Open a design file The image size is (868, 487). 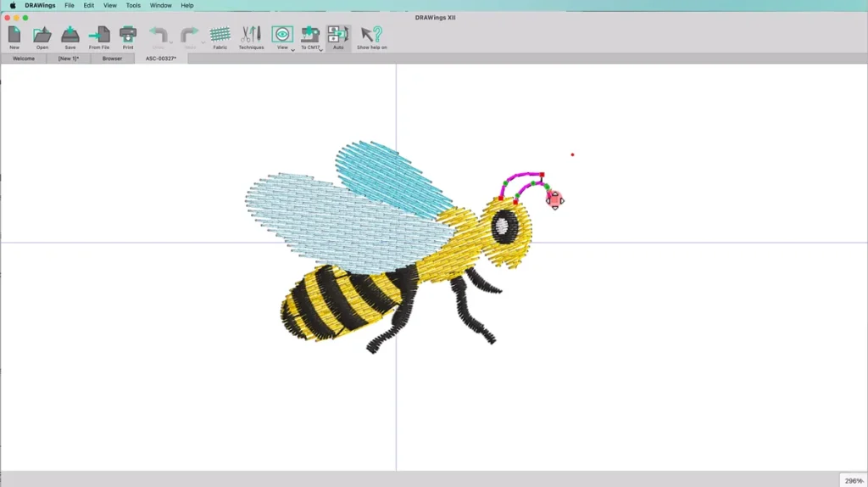point(42,37)
